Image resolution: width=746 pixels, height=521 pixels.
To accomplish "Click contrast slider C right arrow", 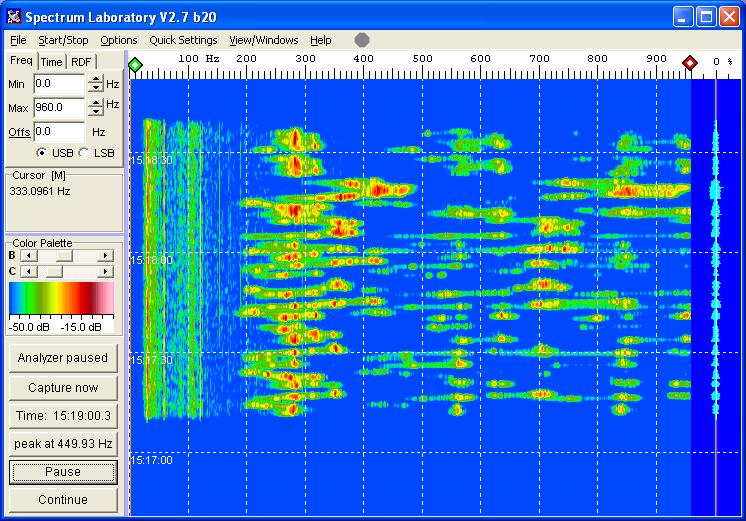I will [105, 272].
